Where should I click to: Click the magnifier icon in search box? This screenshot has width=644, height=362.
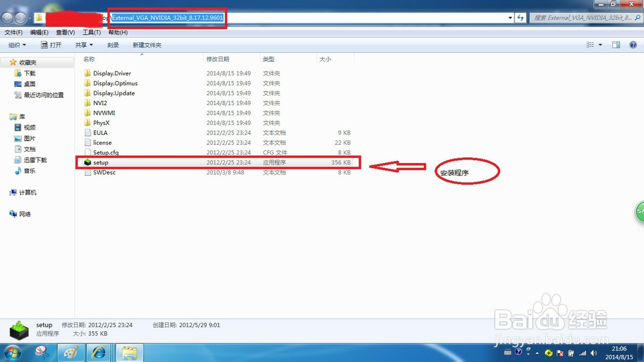click(638, 17)
